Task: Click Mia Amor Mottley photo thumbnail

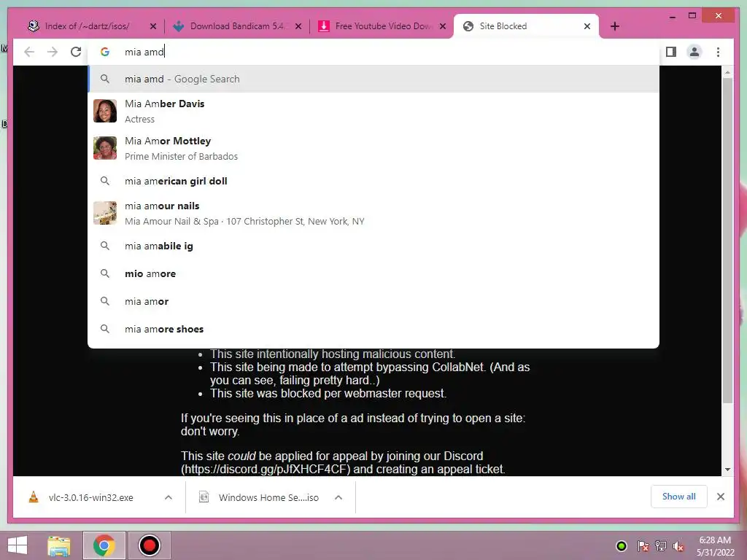Action: click(x=105, y=148)
